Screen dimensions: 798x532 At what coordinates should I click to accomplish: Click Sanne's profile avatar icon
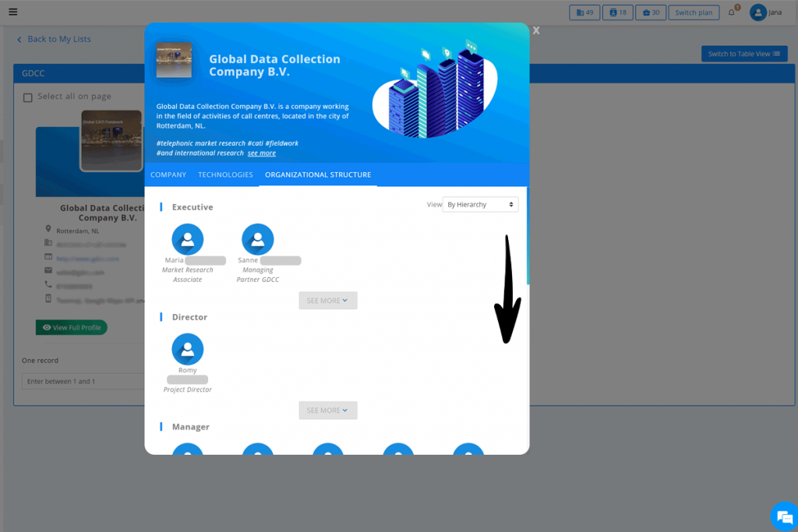click(258, 239)
